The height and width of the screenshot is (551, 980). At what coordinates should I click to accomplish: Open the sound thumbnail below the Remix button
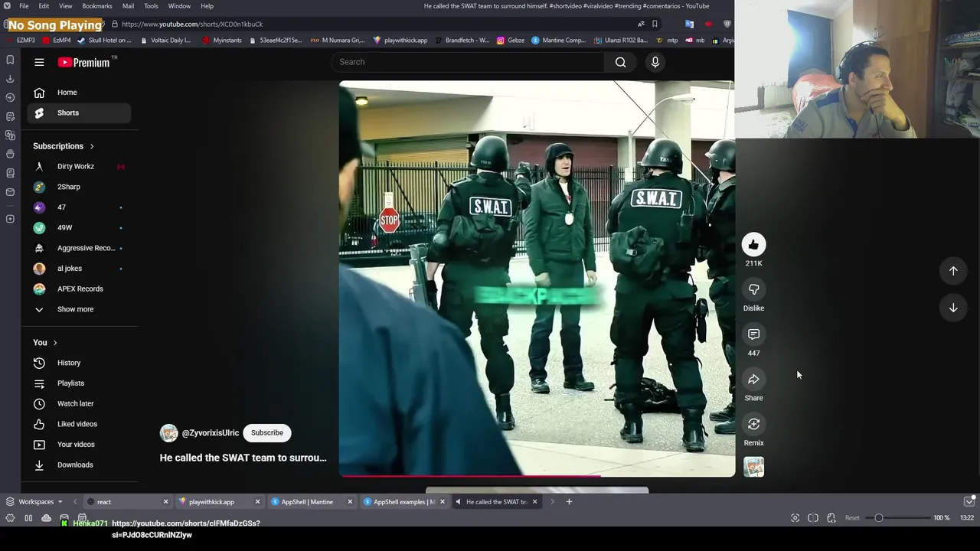[x=753, y=467]
